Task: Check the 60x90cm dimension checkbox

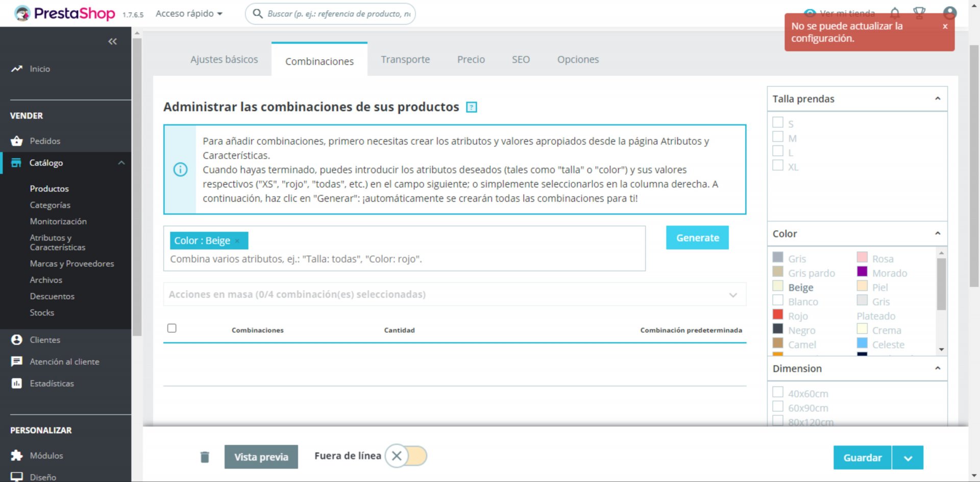Action: (x=778, y=406)
